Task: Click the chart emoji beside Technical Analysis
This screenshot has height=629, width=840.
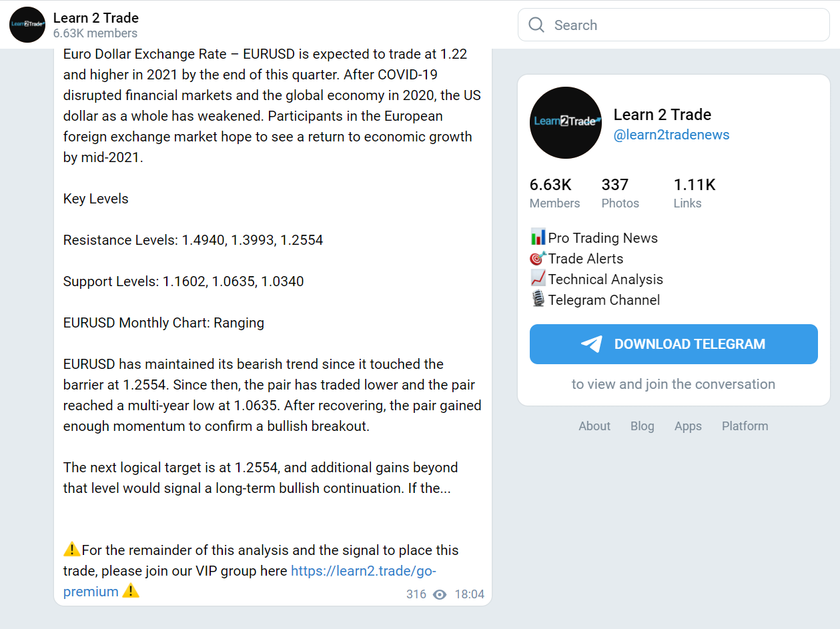Action: (538, 279)
